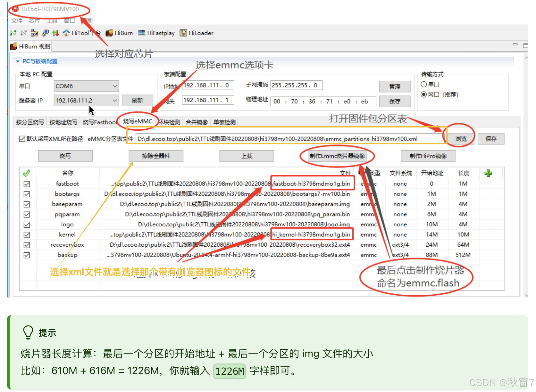Screen dimensions: 536x392
Task: Uncheck the baseparam partition checkbox
Action: pyautogui.click(x=27, y=204)
